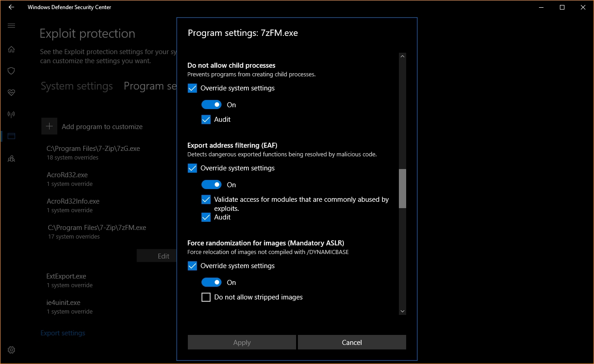This screenshot has height=364, width=594.
Task: Click the /DYNAMICBASE relocation description text
Action: [268, 252]
